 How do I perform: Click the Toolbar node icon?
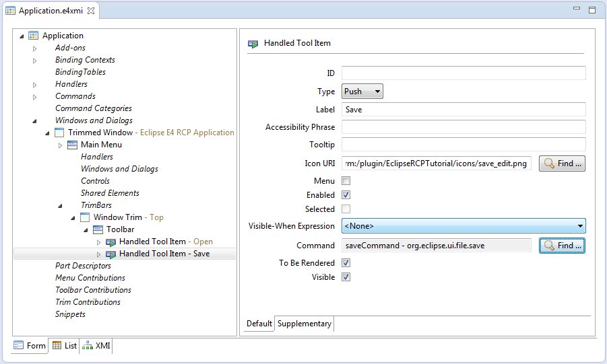pyautogui.click(x=98, y=229)
